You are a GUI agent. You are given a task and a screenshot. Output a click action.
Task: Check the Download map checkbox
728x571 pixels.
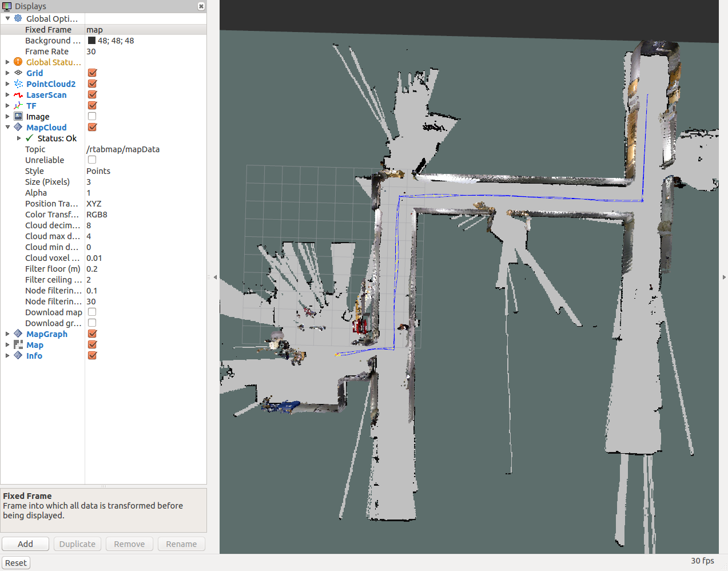click(x=92, y=312)
